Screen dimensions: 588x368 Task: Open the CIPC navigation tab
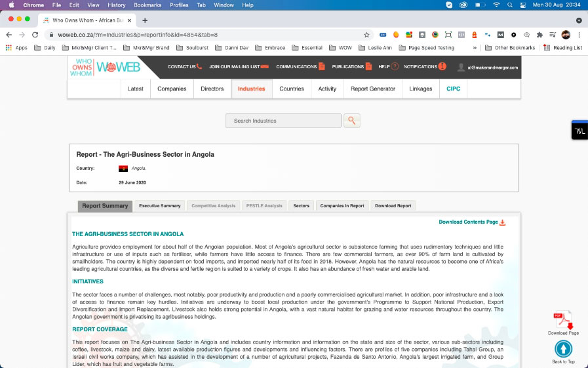click(453, 89)
